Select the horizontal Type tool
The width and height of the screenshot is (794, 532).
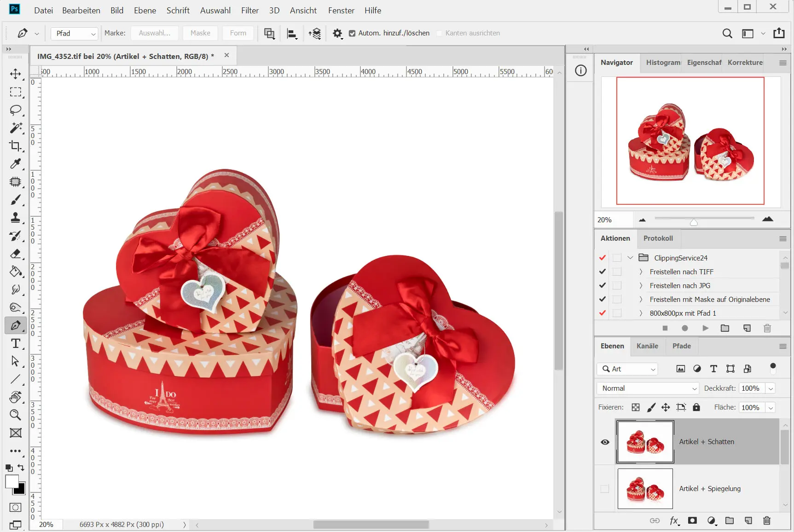pyautogui.click(x=15, y=343)
